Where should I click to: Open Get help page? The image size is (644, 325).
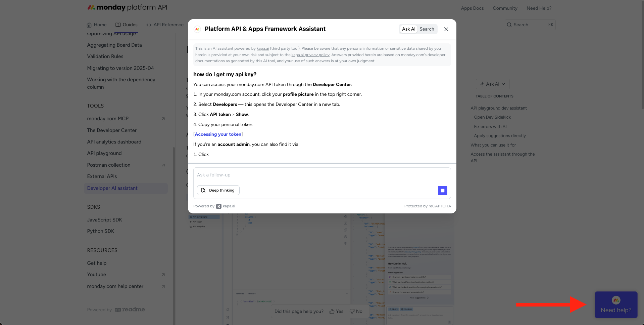pyautogui.click(x=97, y=263)
